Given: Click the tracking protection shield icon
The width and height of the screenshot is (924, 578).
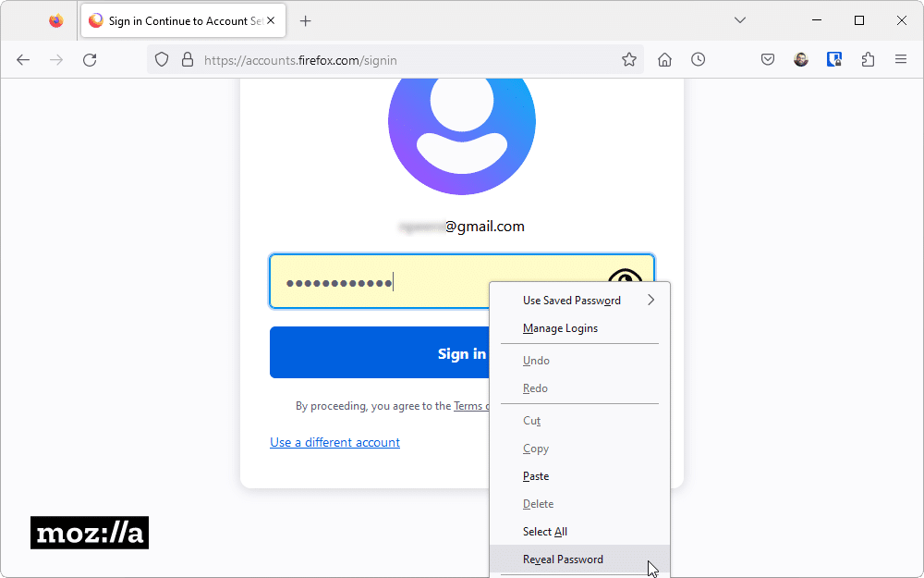Looking at the screenshot, I should (x=162, y=59).
